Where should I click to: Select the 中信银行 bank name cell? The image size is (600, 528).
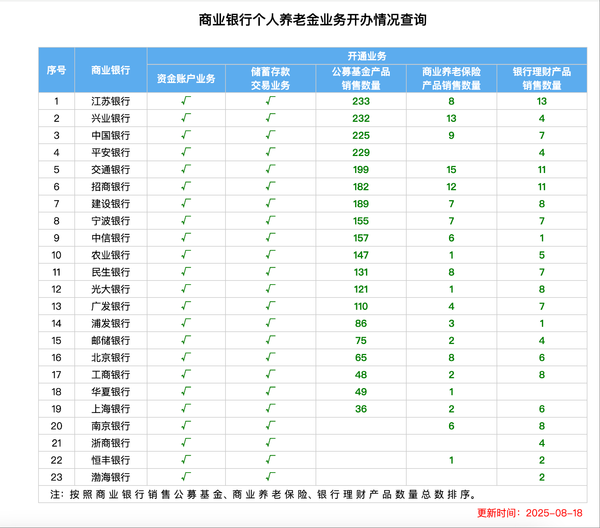click(111, 238)
